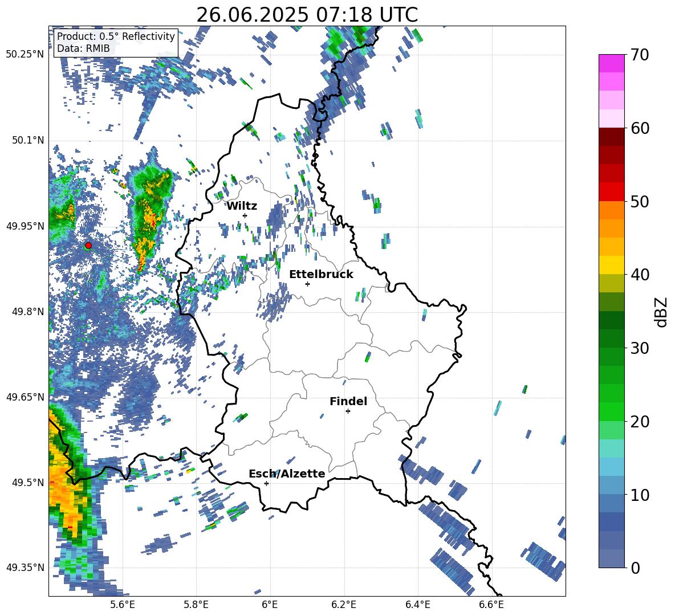Click the 6.4°E longitude label
This screenshot has width=675, height=616.
[x=418, y=605]
